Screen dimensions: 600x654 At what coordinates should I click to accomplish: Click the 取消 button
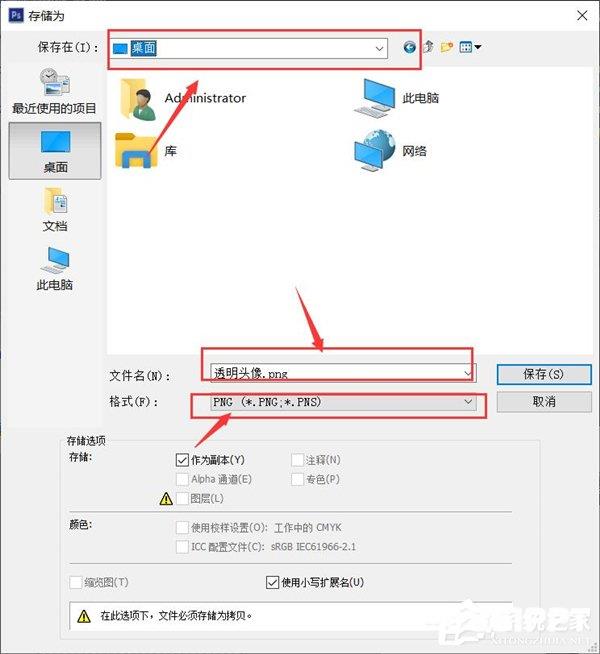point(544,402)
